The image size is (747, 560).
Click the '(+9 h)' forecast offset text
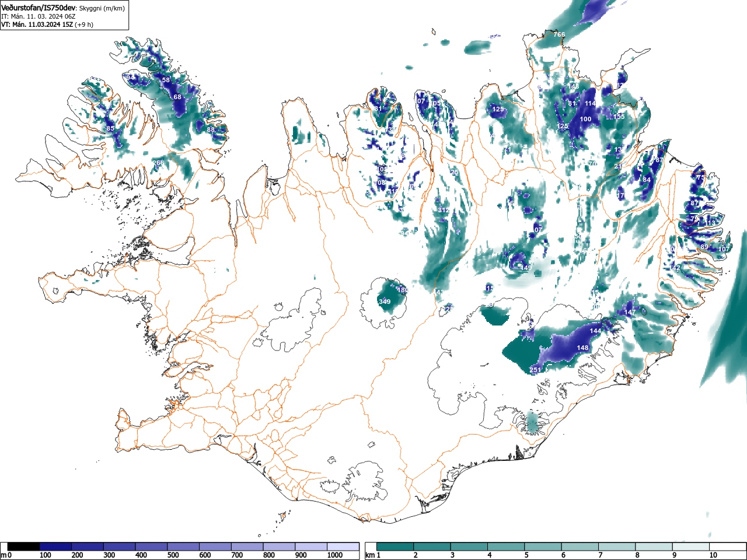click(x=83, y=24)
